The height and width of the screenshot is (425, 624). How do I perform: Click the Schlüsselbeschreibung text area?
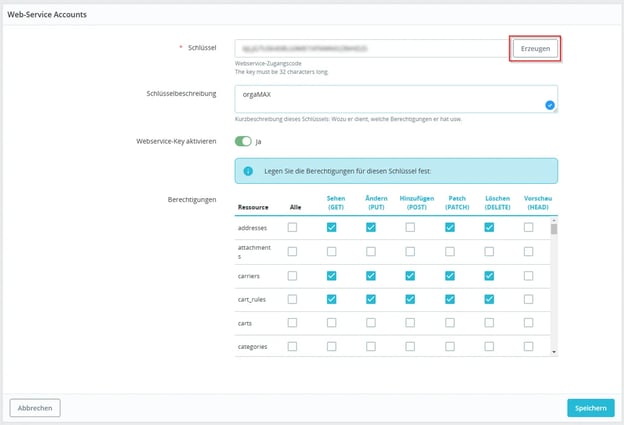390,98
